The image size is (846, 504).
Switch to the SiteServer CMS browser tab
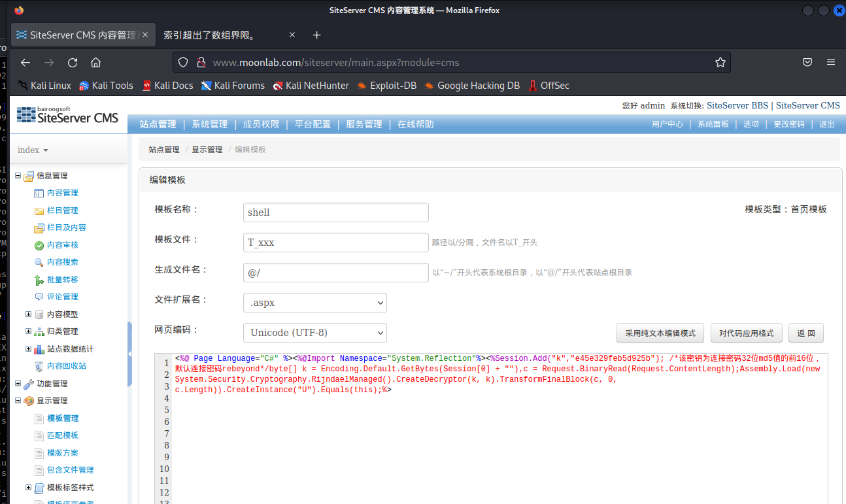click(x=83, y=35)
